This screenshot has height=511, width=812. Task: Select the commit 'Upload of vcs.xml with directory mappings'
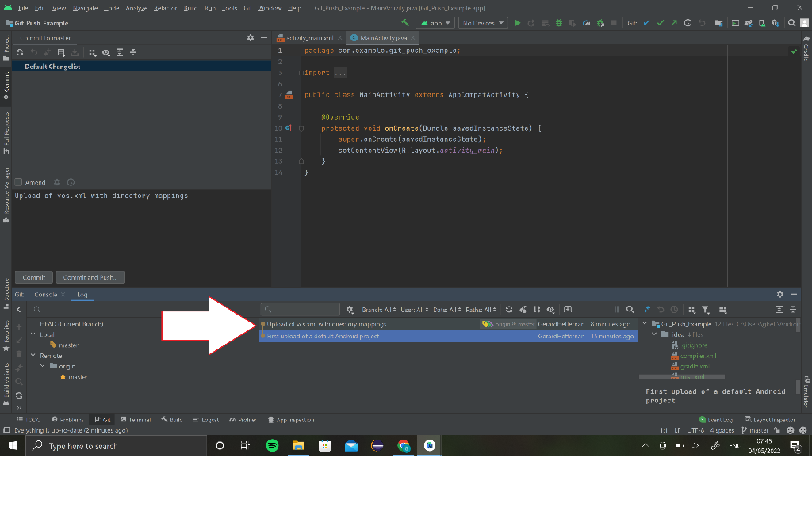333,324
